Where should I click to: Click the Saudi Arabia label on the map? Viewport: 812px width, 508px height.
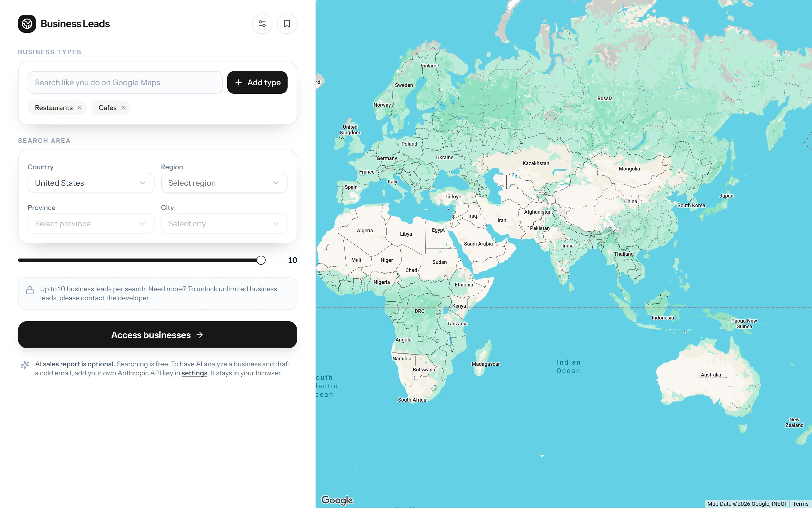click(x=478, y=244)
